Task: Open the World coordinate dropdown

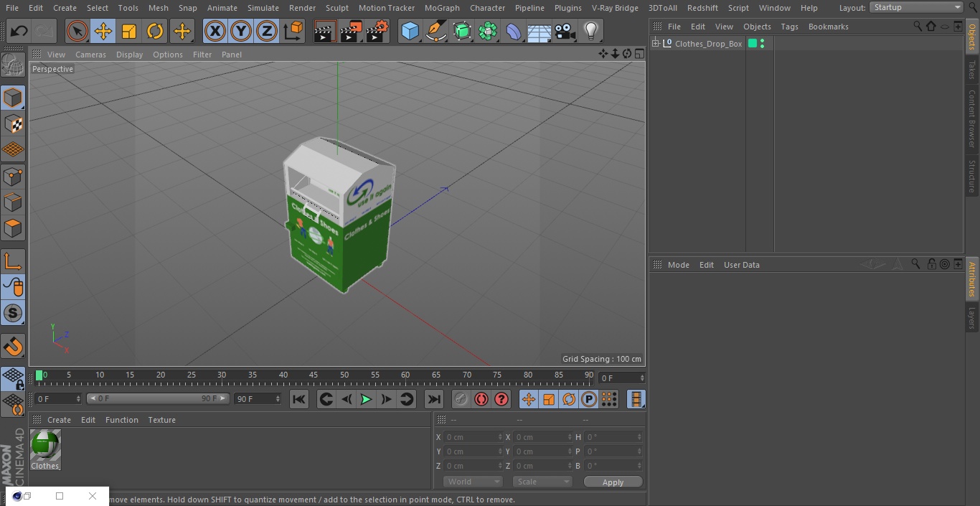Action: pyautogui.click(x=472, y=482)
